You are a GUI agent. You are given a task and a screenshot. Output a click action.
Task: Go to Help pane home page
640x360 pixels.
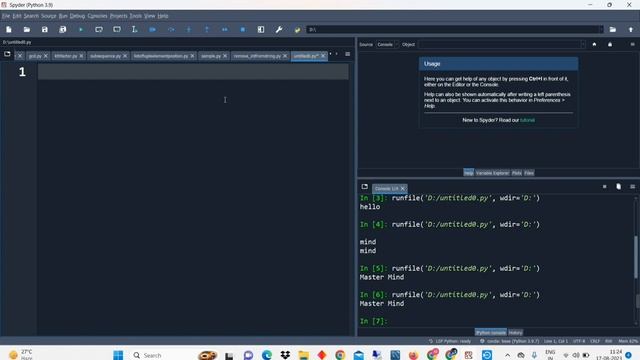[594, 44]
